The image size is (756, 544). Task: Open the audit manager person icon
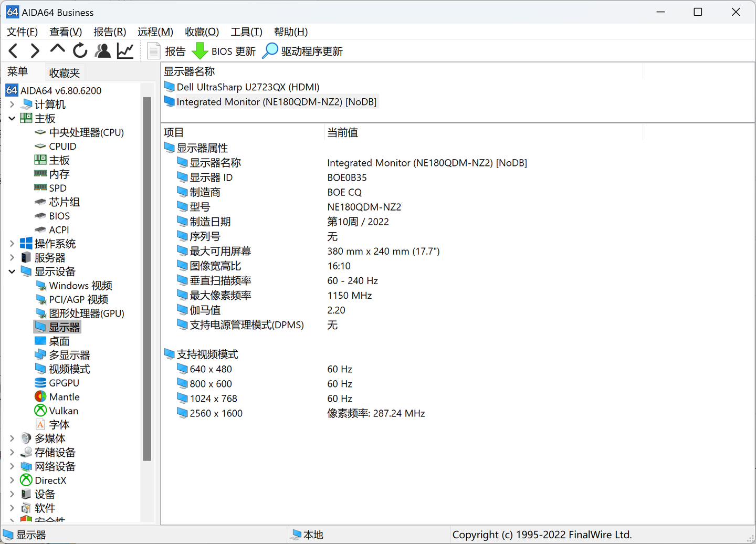[102, 50]
